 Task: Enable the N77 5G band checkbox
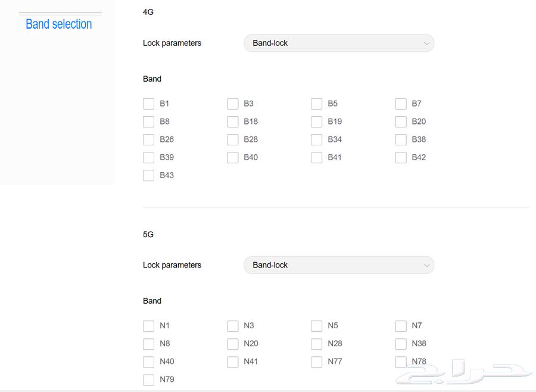click(x=316, y=362)
